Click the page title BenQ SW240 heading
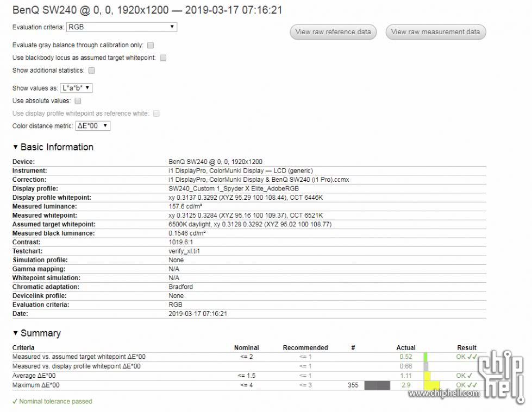532x412 pixels. click(x=147, y=10)
